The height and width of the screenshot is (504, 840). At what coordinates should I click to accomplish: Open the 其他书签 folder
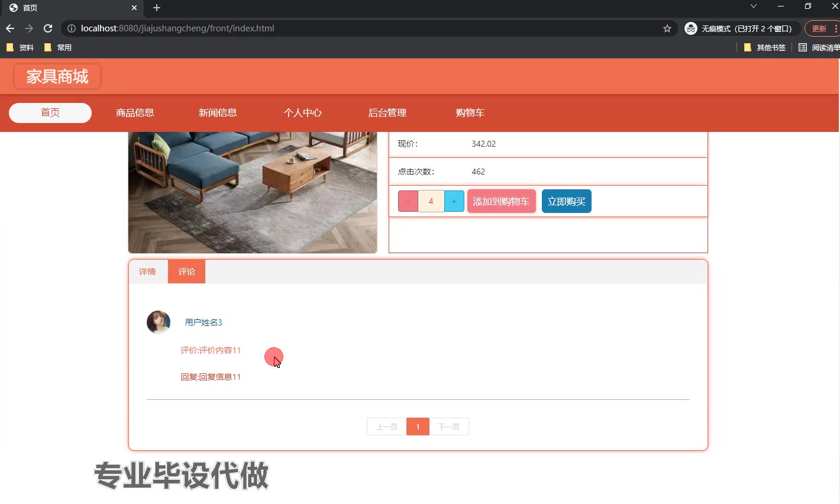(765, 47)
